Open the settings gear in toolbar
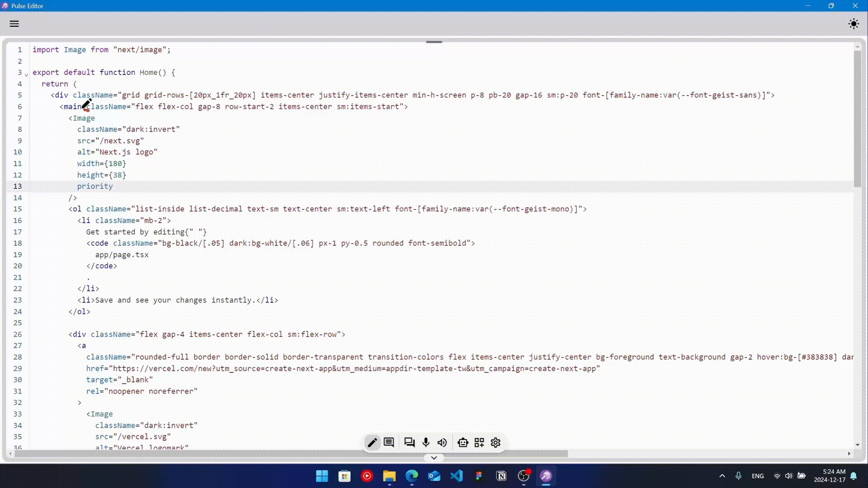The height and width of the screenshot is (488, 868). [495, 443]
